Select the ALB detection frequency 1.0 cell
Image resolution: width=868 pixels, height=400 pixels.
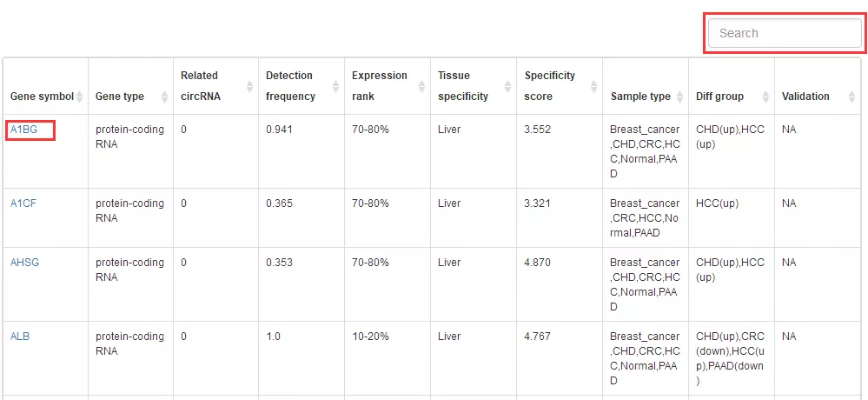click(301, 358)
